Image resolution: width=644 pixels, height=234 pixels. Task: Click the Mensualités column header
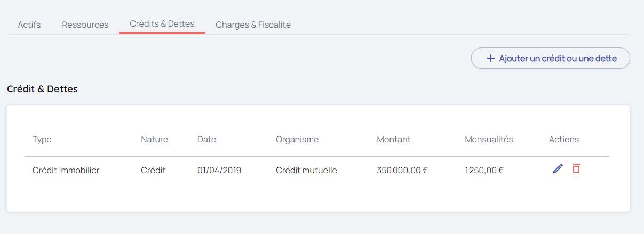point(488,140)
